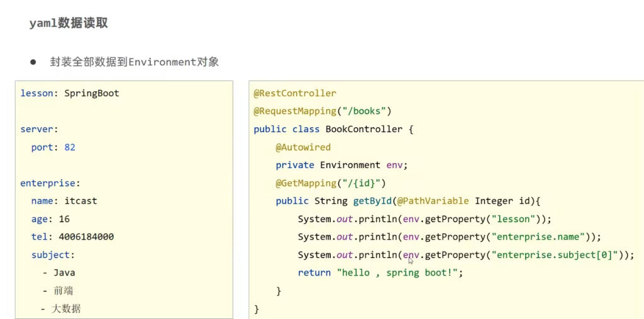Click the 'yaml数据读取' slide title
The image size is (644, 319).
(x=69, y=23)
